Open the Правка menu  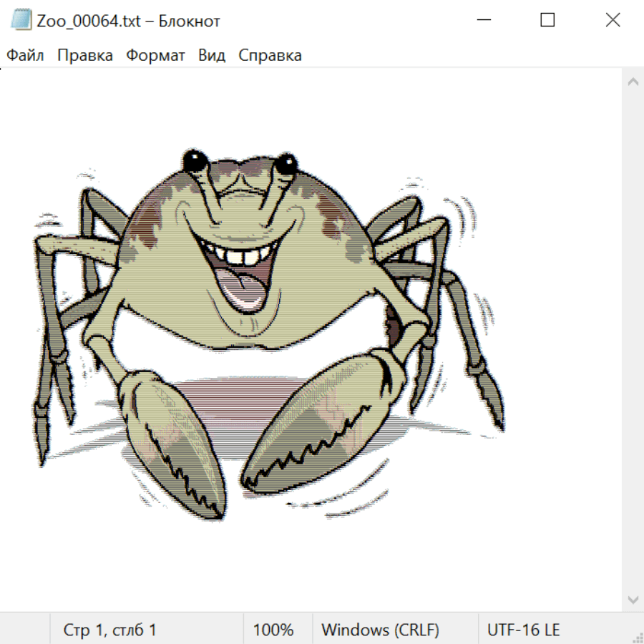click(x=85, y=56)
